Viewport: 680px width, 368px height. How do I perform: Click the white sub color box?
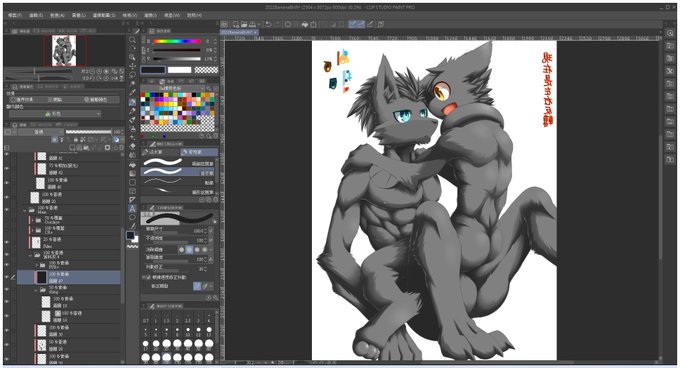pyautogui.click(x=179, y=70)
